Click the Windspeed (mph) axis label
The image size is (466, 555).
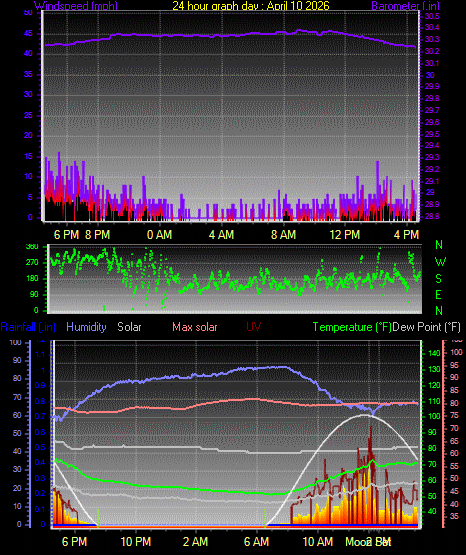click(76, 6)
